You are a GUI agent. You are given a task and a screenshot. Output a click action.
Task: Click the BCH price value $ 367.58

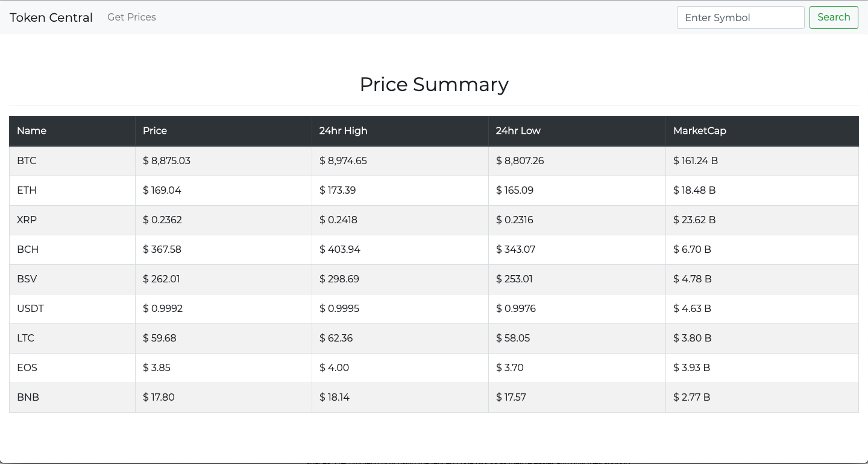[162, 250]
